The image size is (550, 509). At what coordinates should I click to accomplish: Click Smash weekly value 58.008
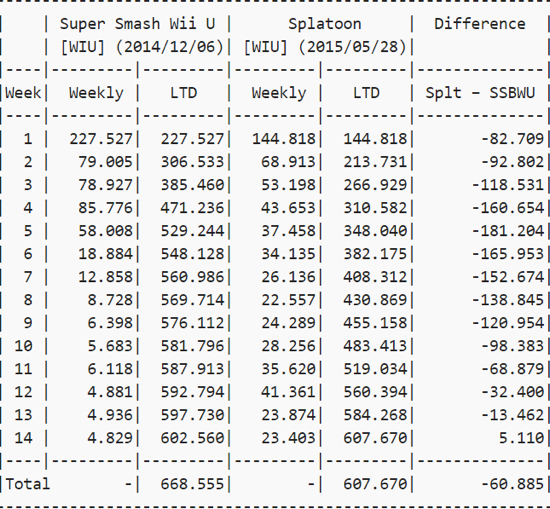(106, 231)
